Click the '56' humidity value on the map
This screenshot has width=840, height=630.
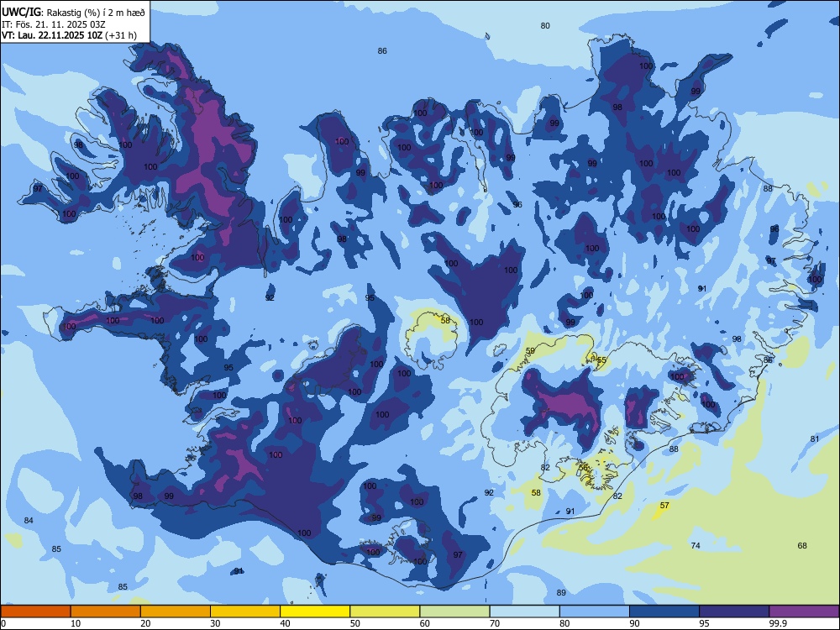pyautogui.click(x=583, y=468)
